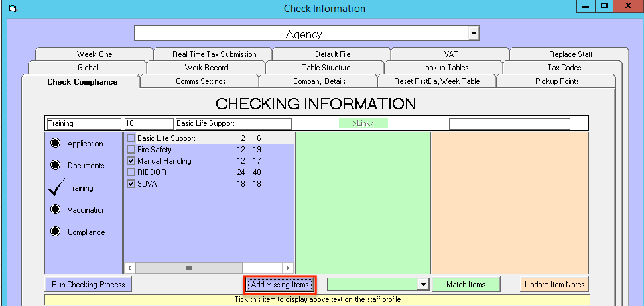The image size is (644, 306).
Task: Select the Application step bullet
Action: point(56,144)
